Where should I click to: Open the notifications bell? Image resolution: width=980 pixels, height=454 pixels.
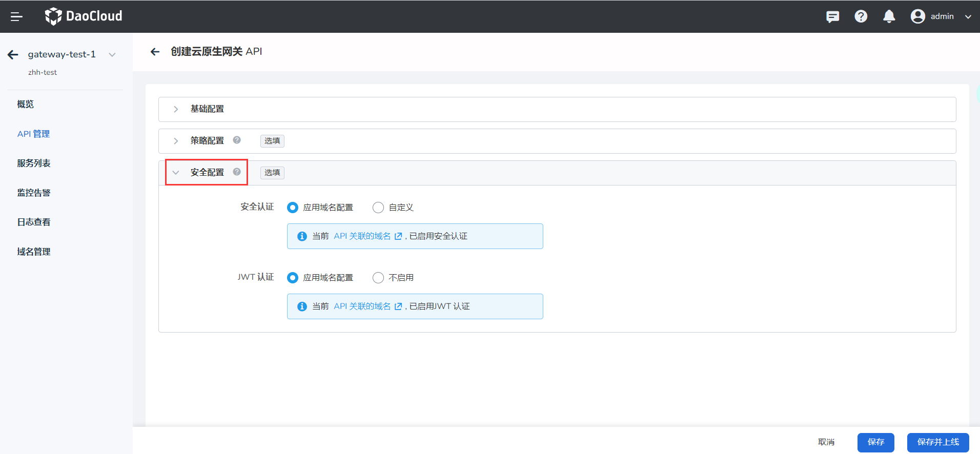pos(889,16)
